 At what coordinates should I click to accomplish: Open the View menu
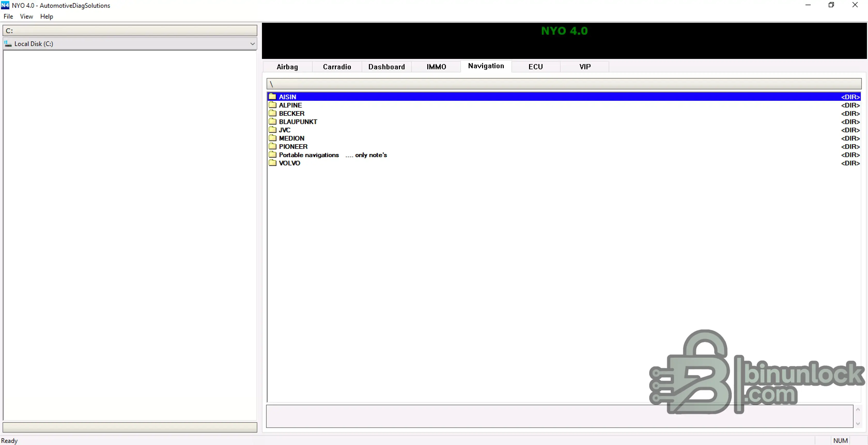pos(26,17)
